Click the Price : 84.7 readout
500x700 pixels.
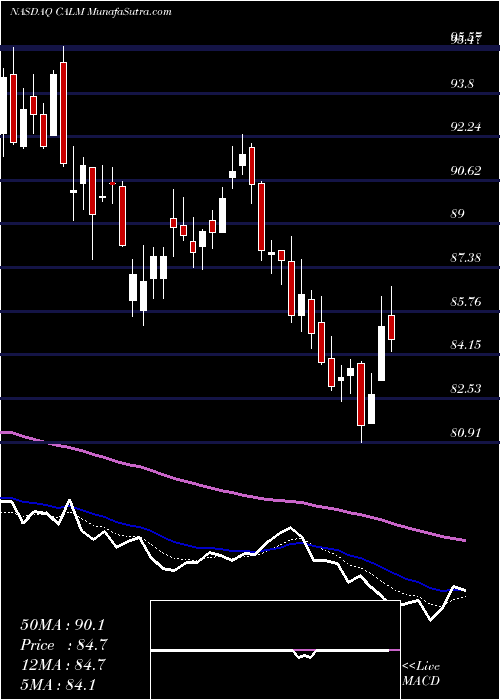[63, 645]
